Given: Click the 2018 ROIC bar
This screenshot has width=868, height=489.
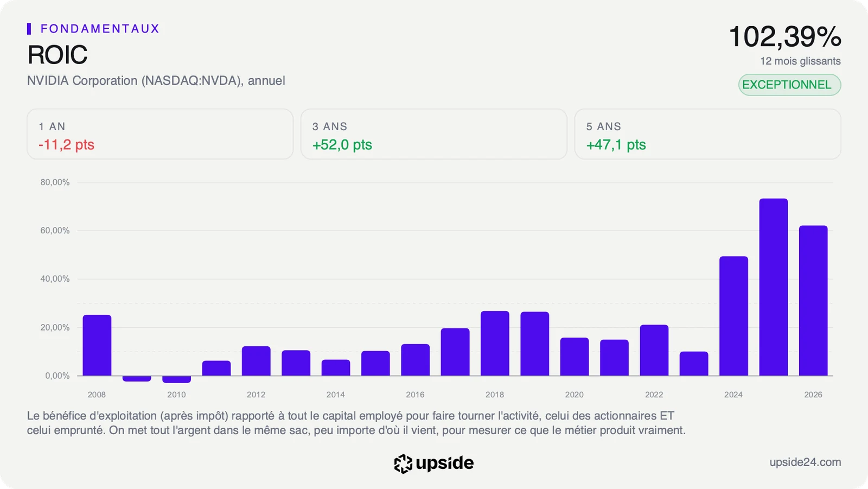Looking at the screenshot, I should [495, 344].
